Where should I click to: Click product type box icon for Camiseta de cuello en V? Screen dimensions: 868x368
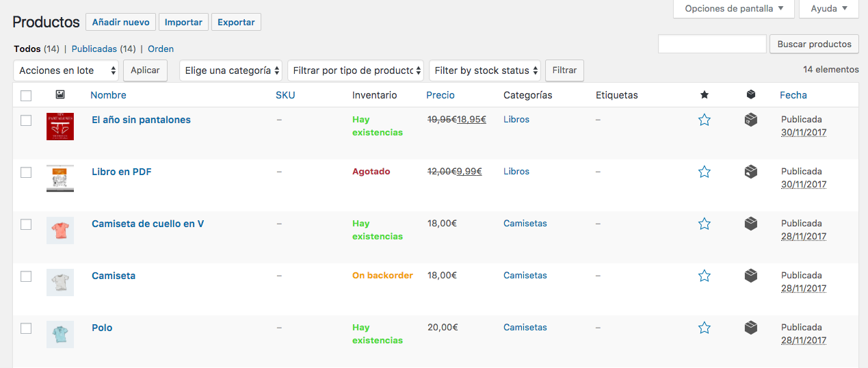tap(751, 224)
